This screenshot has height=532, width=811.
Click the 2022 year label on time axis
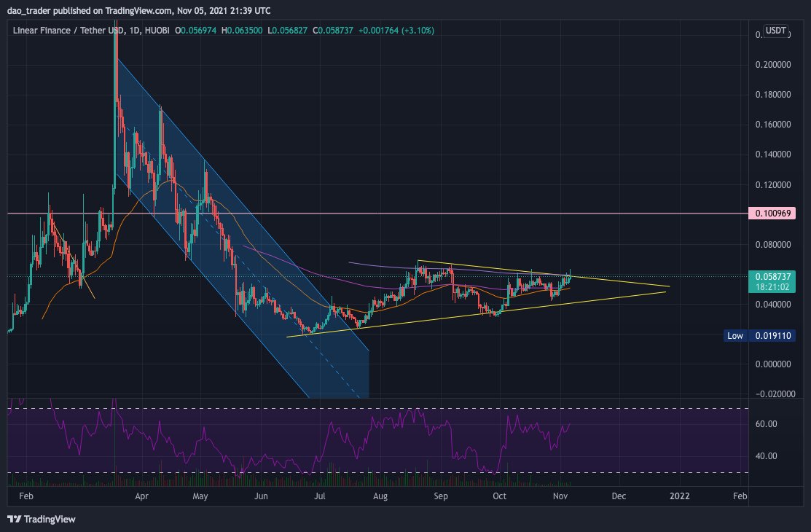pos(680,496)
